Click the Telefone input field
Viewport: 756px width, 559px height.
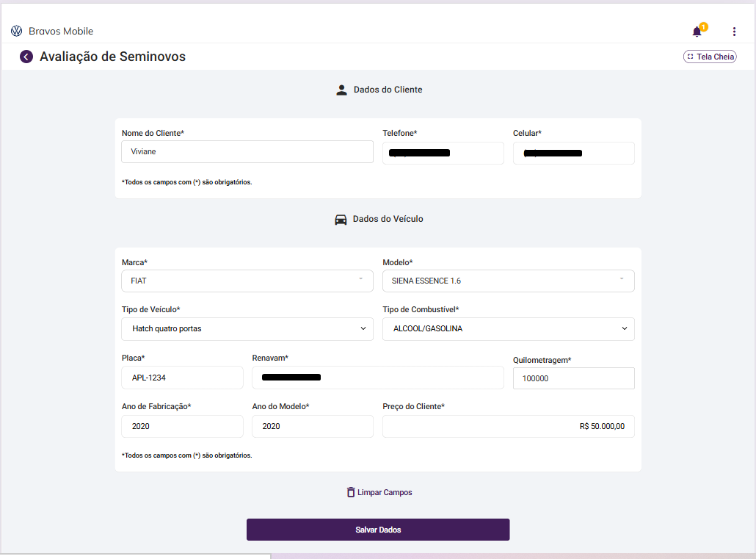point(443,153)
